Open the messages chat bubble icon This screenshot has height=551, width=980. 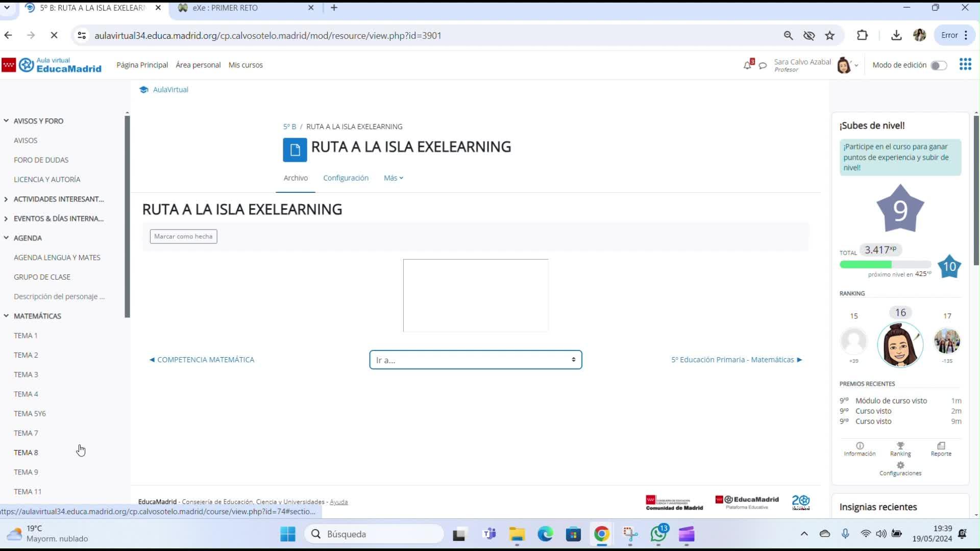pyautogui.click(x=763, y=66)
